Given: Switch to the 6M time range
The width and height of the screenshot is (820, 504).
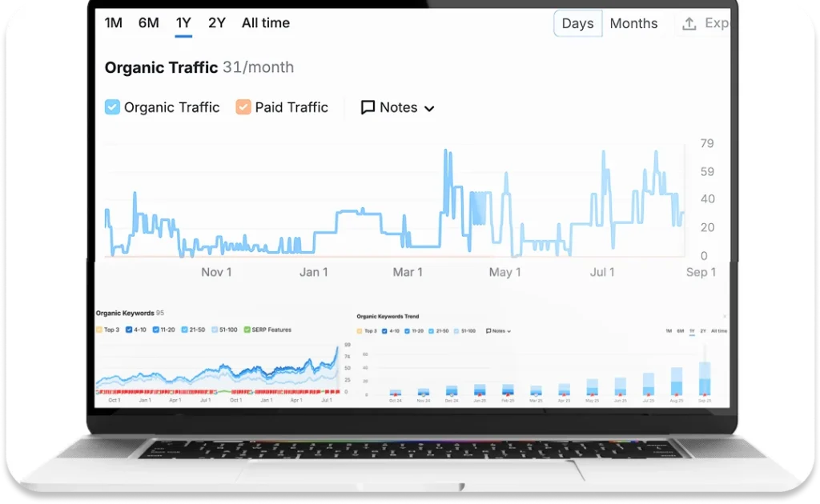Looking at the screenshot, I should (148, 23).
